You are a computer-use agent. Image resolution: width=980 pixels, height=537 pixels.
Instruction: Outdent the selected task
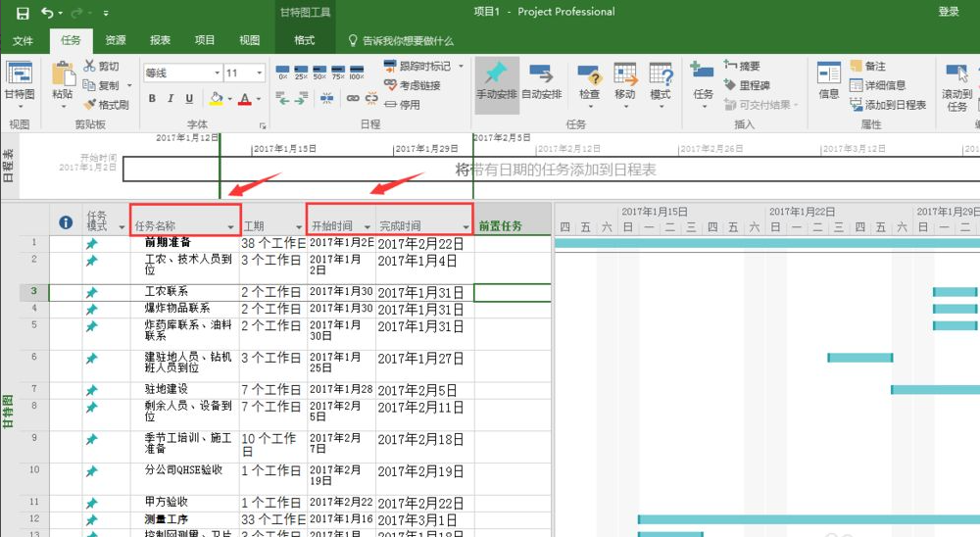click(282, 98)
